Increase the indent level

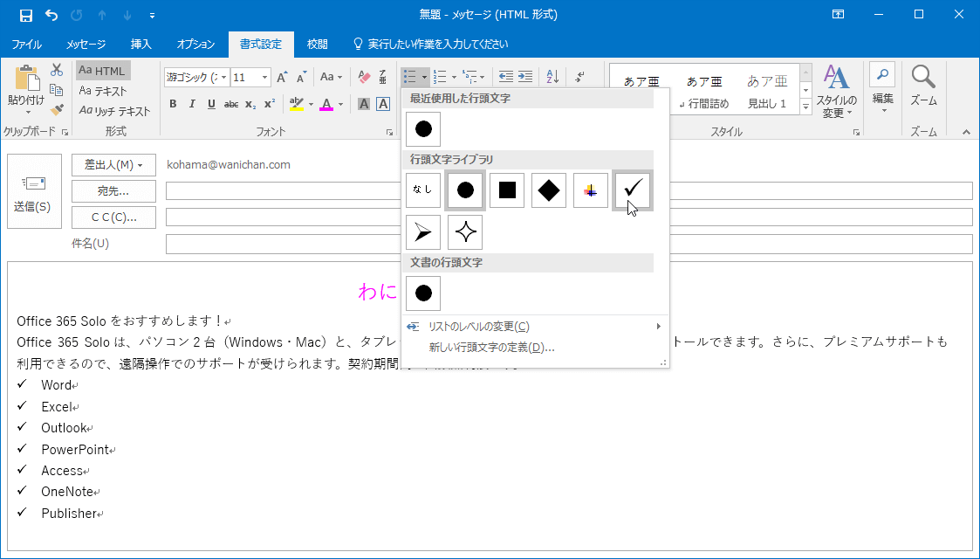[x=525, y=77]
